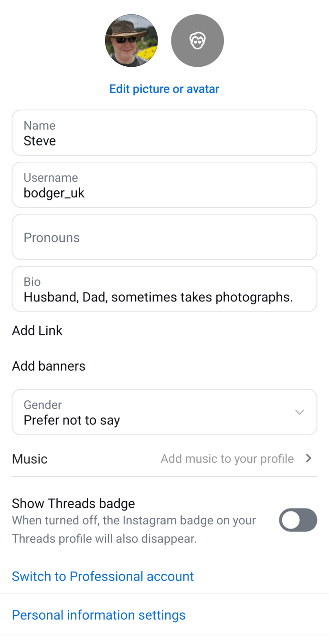Click the down chevron in Gender field
Image resolution: width=329 pixels, height=644 pixels.
pyautogui.click(x=299, y=412)
